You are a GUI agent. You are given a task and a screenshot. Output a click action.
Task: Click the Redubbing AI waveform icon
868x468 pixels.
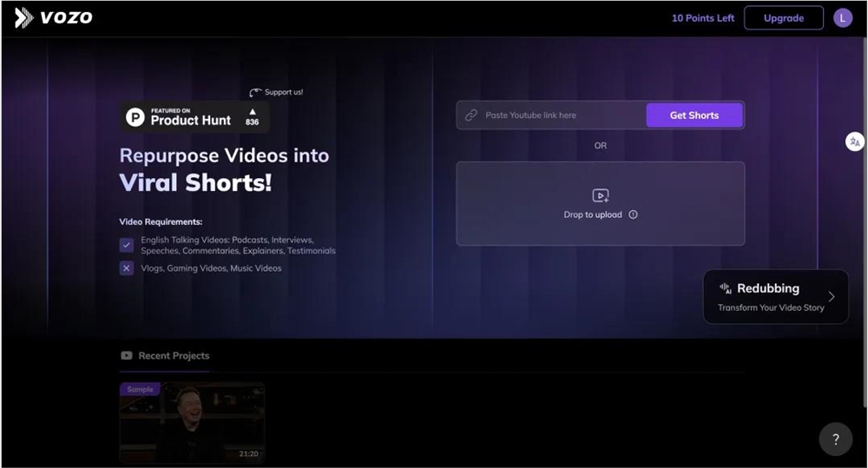[726, 288]
